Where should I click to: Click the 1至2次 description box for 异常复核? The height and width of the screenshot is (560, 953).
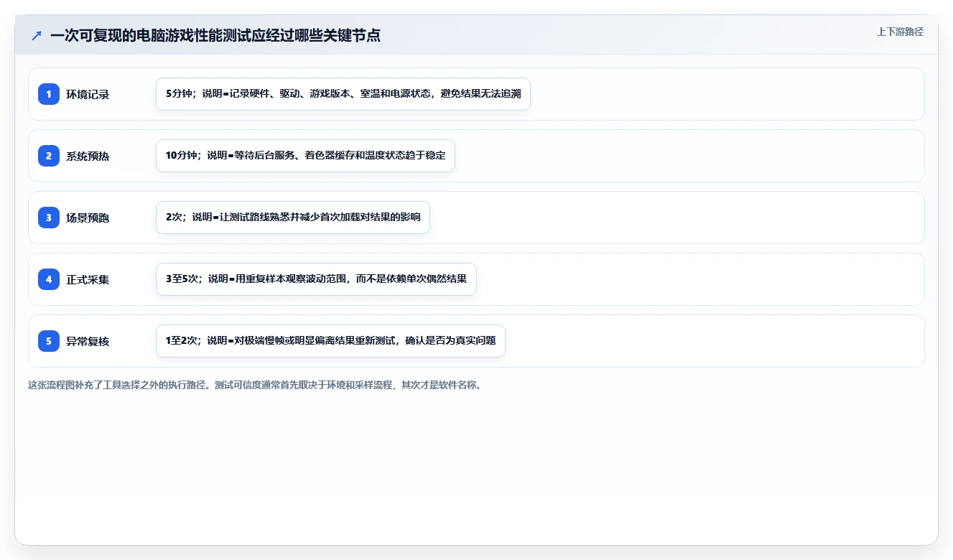point(330,341)
